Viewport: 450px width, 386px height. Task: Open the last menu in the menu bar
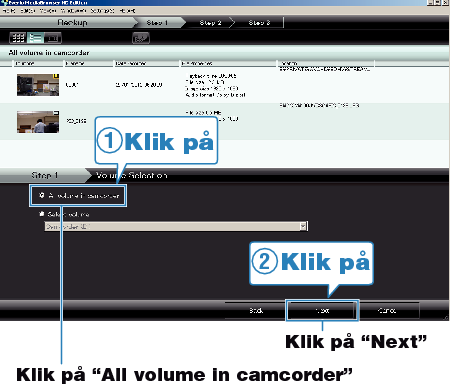(127, 11)
